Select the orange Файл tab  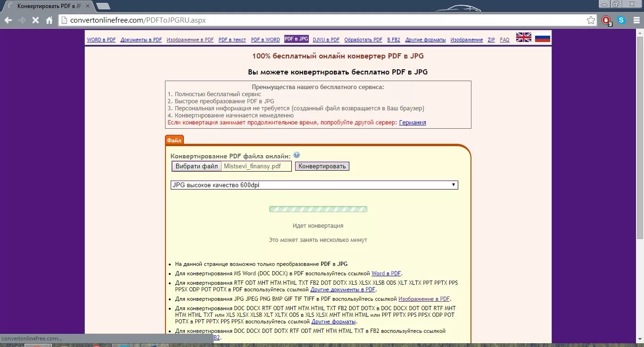point(174,140)
